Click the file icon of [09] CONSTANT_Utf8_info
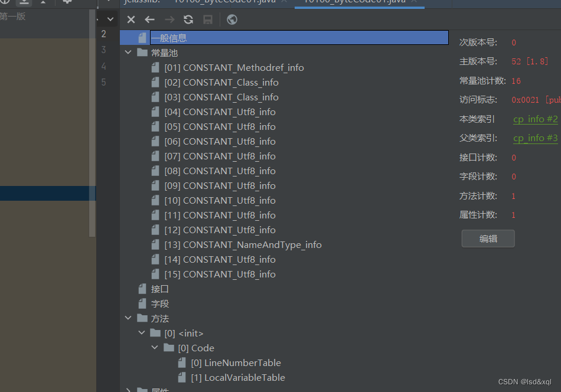The image size is (561, 392). tap(155, 185)
